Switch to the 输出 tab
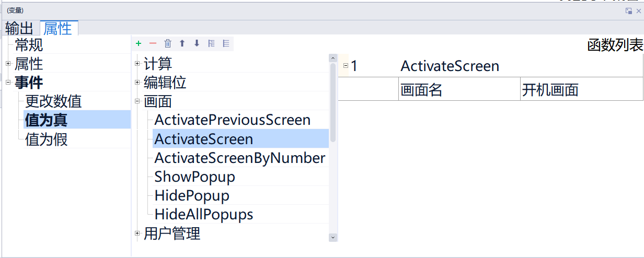This screenshot has width=644, height=258. [19, 28]
